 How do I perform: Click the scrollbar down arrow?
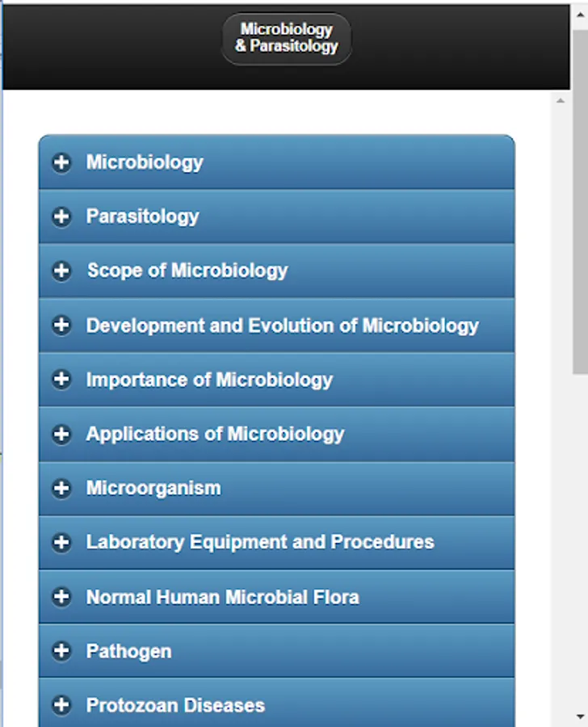(581, 716)
